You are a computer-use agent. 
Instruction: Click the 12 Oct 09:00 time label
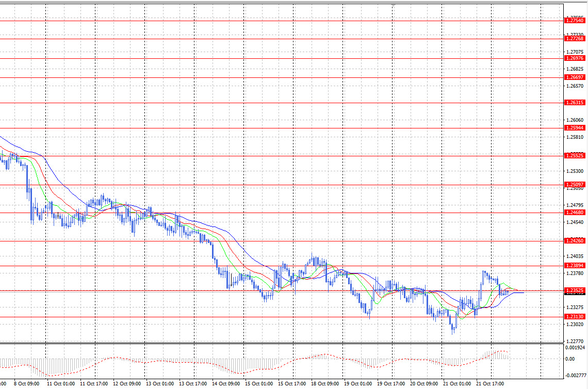(127, 384)
